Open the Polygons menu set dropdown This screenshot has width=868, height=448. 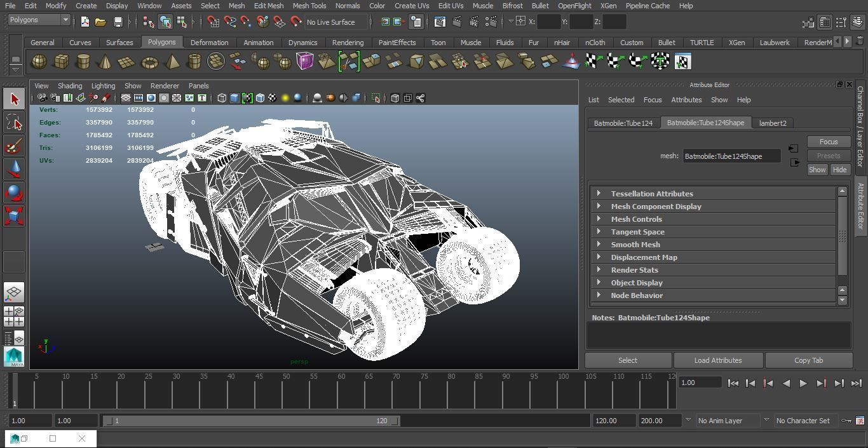39,20
